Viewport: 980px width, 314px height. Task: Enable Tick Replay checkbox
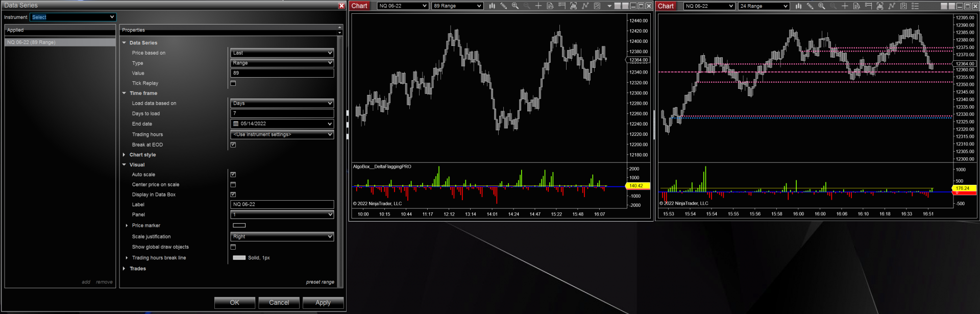pos(233,83)
